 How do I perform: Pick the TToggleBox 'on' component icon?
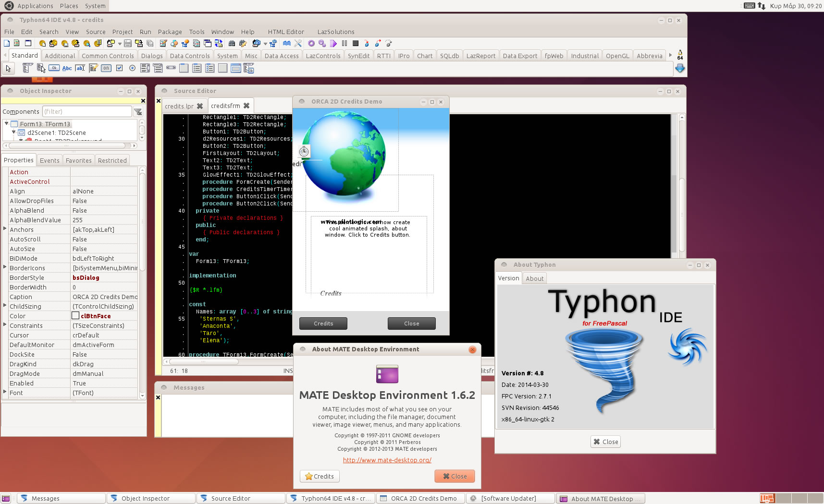pos(106,68)
